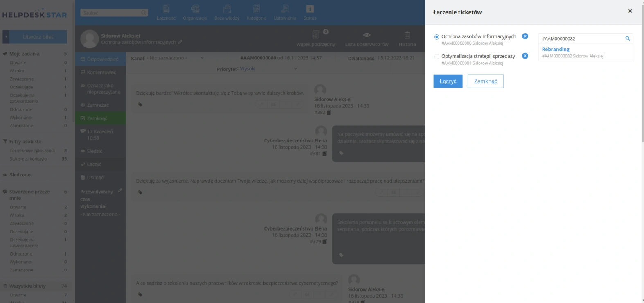Open Oczekujące under Moje zadania
The height and width of the screenshot is (303, 644).
[21, 87]
